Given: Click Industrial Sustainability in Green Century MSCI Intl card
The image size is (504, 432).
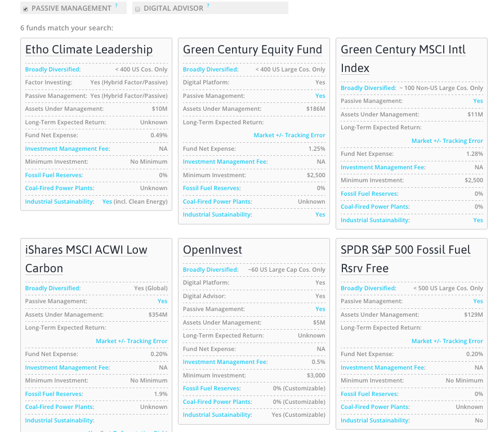Looking at the screenshot, I should (376, 220).
